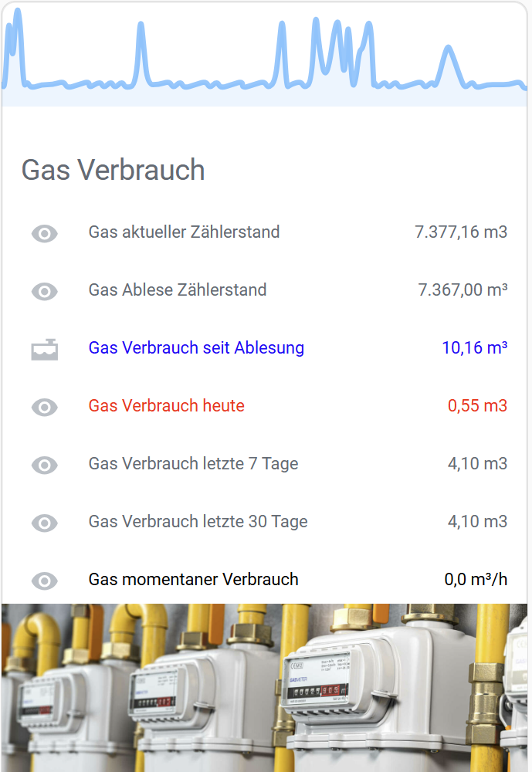Click eye icon beside letzte 30 Tage
The height and width of the screenshot is (772, 532).
(x=45, y=523)
